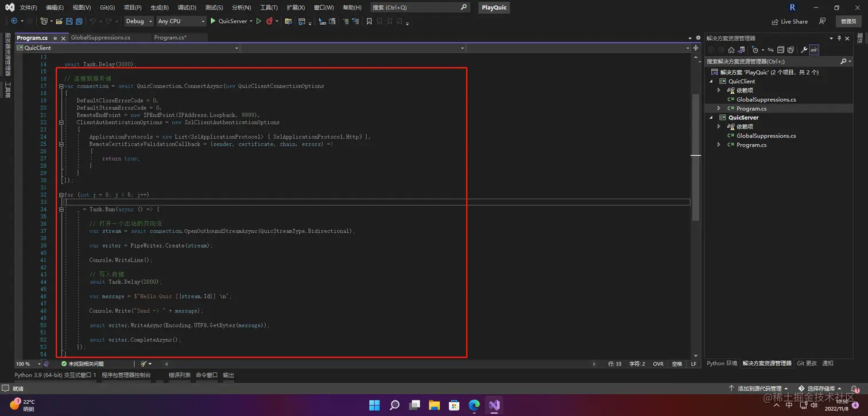Click Sync with Active Document arrows icon

tap(771, 50)
